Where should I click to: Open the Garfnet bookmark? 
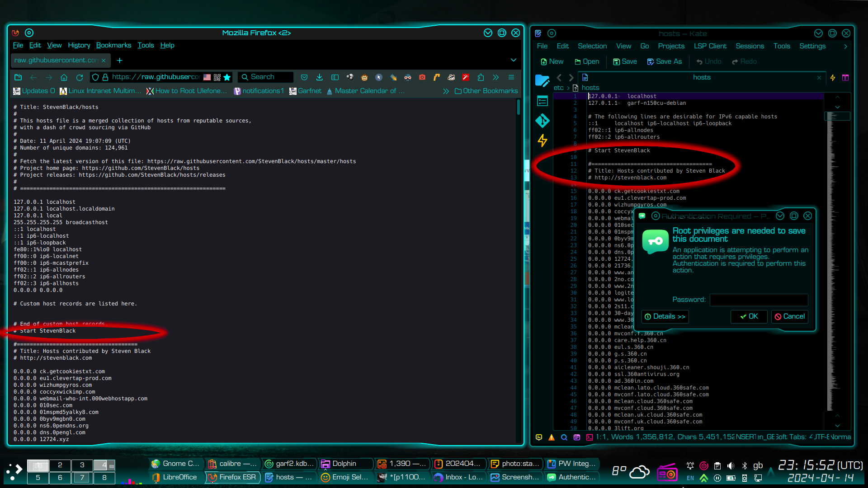coord(305,91)
